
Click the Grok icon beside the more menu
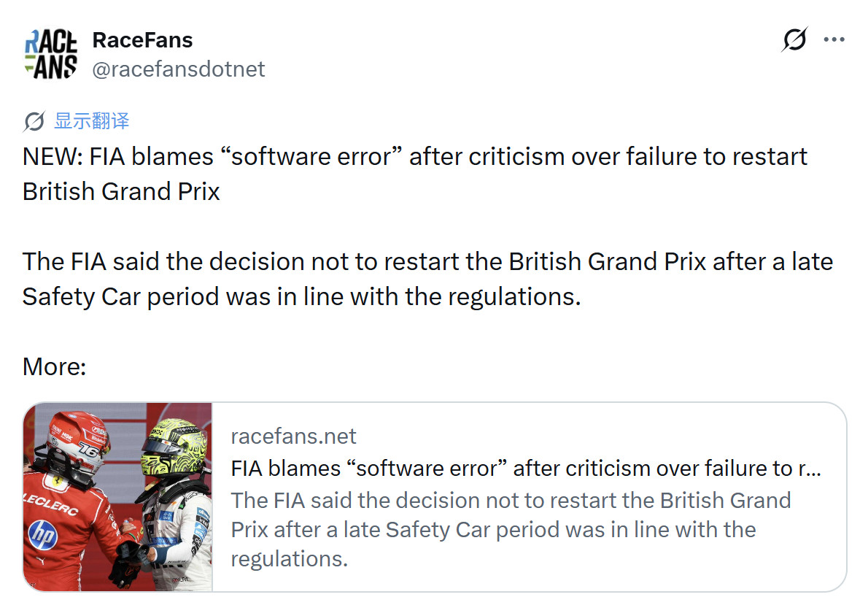(x=794, y=39)
